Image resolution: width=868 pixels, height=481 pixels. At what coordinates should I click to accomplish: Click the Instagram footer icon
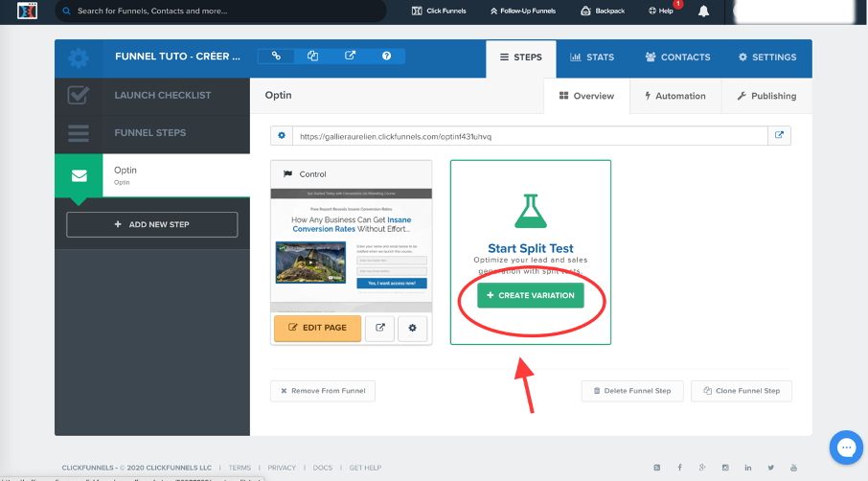[x=725, y=468]
